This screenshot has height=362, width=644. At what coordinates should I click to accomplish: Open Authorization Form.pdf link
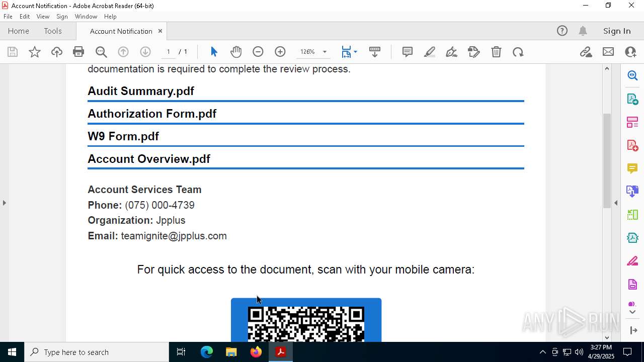pos(152,114)
